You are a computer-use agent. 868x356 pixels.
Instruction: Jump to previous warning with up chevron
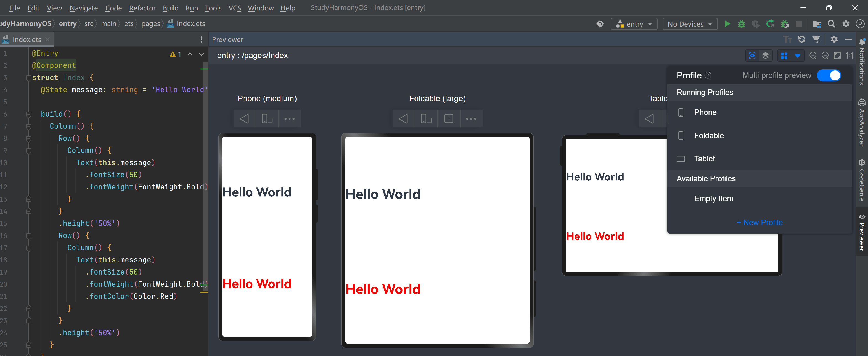coord(190,54)
